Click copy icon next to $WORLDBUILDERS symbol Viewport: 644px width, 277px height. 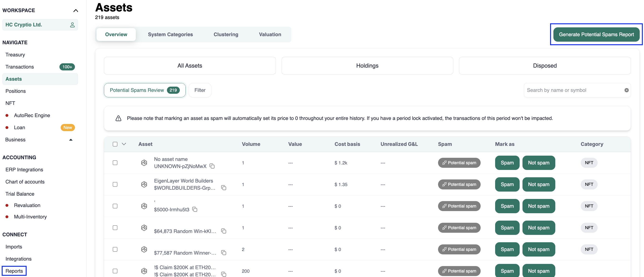[x=224, y=188]
